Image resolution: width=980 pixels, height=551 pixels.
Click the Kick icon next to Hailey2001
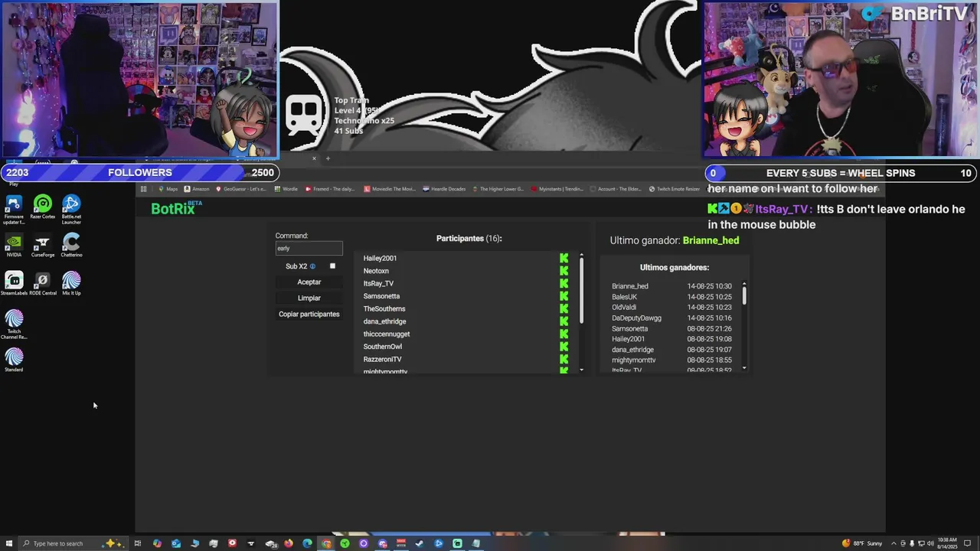(564, 259)
